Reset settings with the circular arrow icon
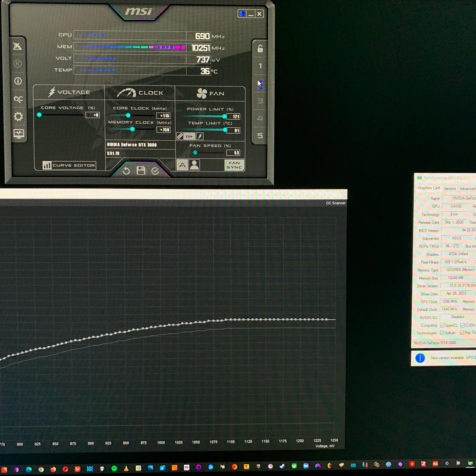The image size is (476, 476). pyautogui.click(x=126, y=171)
